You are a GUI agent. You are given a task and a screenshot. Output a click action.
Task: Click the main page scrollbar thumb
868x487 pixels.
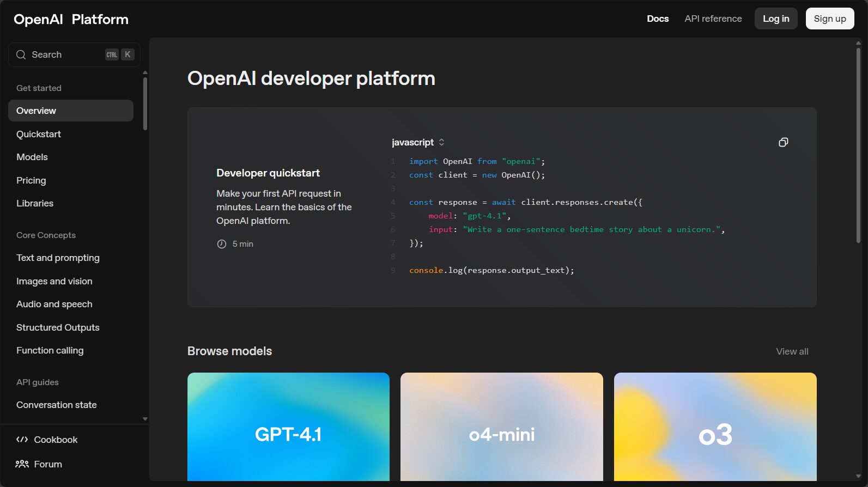click(x=858, y=145)
